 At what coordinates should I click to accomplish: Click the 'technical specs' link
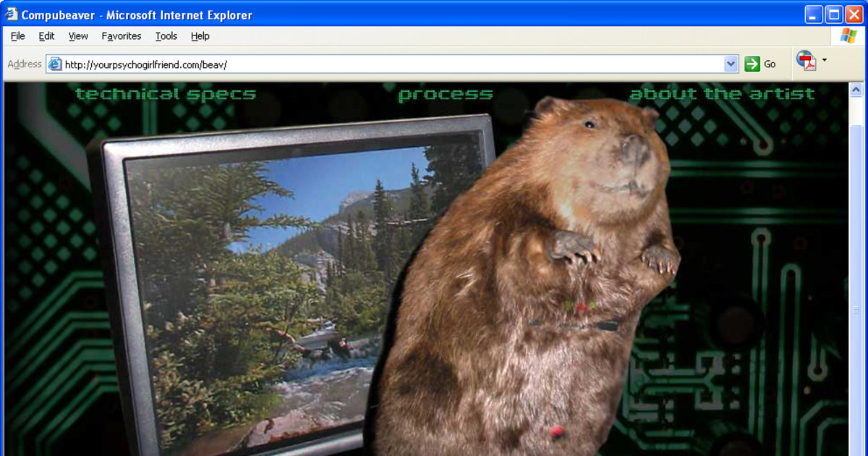(x=165, y=93)
